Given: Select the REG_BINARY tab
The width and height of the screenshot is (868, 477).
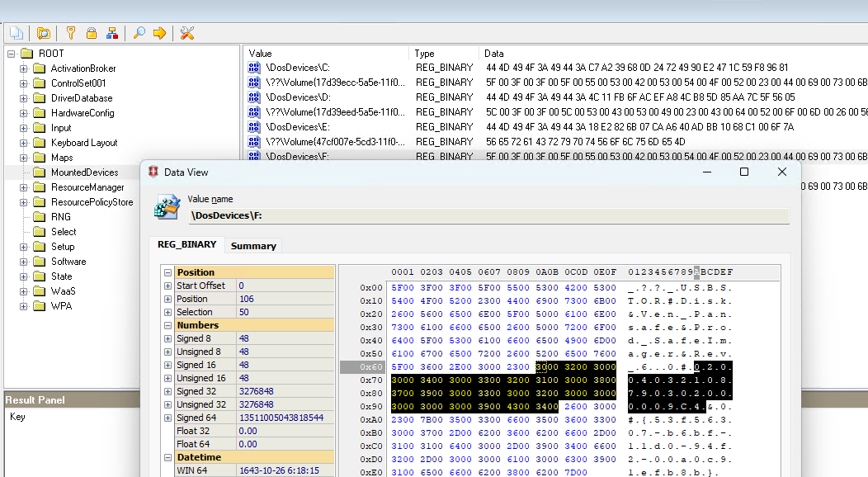Looking at the screenshot, I should click(x=187, y=245).
